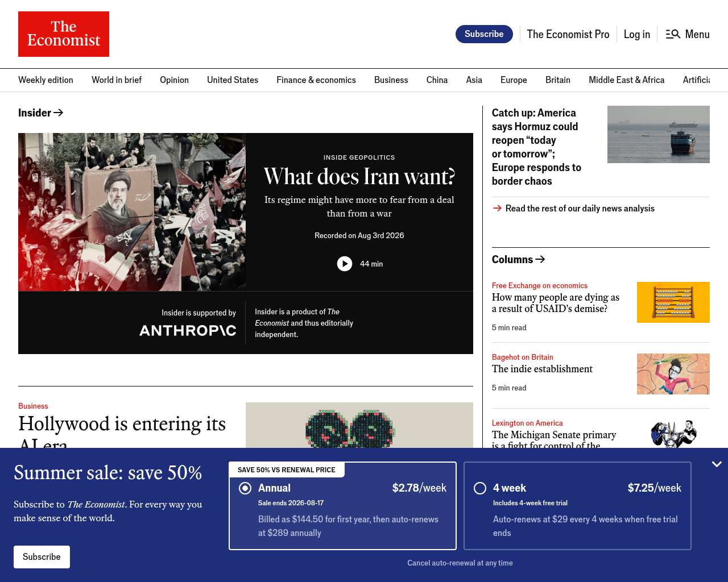Read the rest of daily news analysis
728x582 pixels.
[x=580, y=209]
